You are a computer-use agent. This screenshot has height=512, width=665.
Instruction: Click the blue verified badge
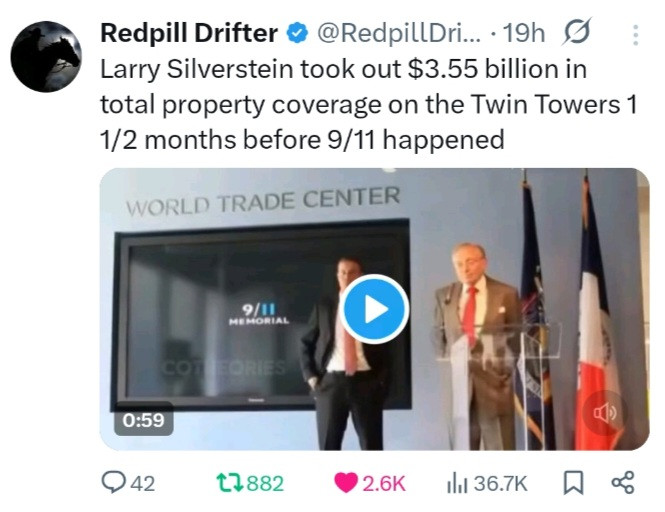click(x=297, y=33)
